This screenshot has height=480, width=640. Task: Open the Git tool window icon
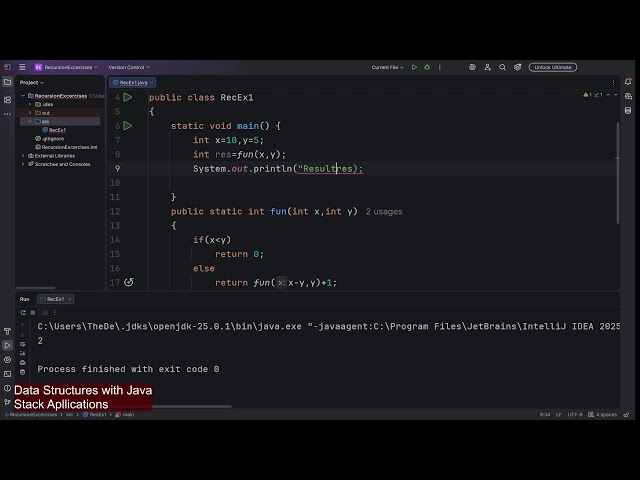[7, 402]
